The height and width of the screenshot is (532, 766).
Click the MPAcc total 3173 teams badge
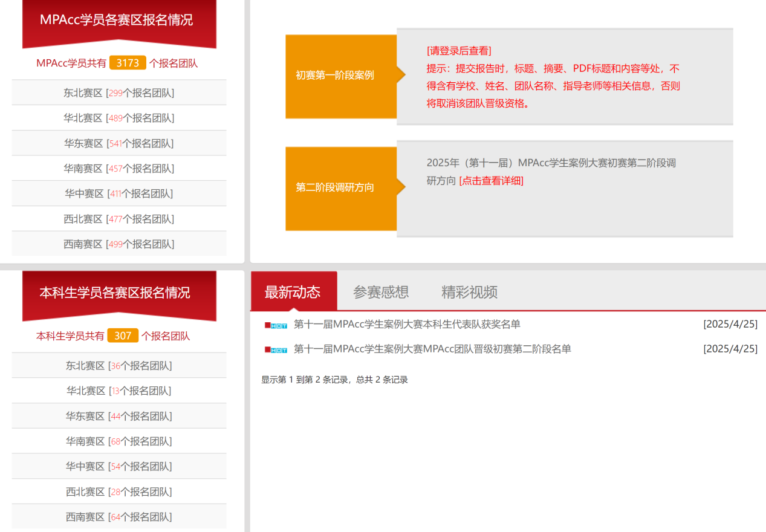[x=128, y=63]
